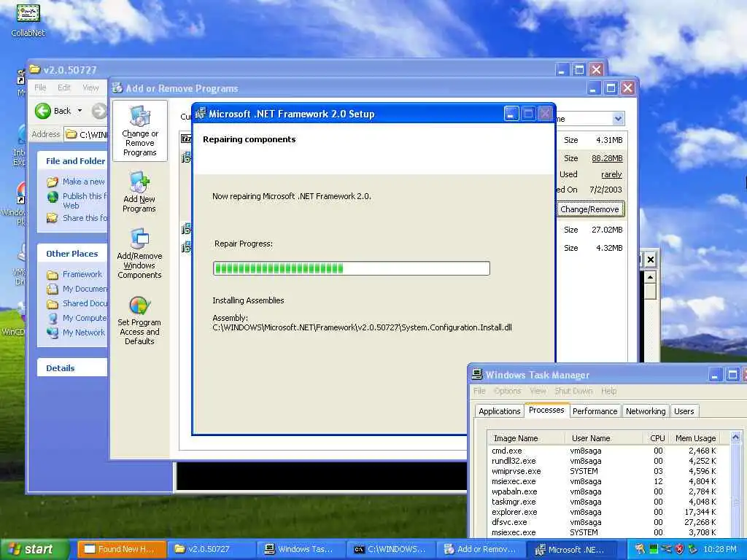Sort processes by Mem Usage column

coord(695,438)
